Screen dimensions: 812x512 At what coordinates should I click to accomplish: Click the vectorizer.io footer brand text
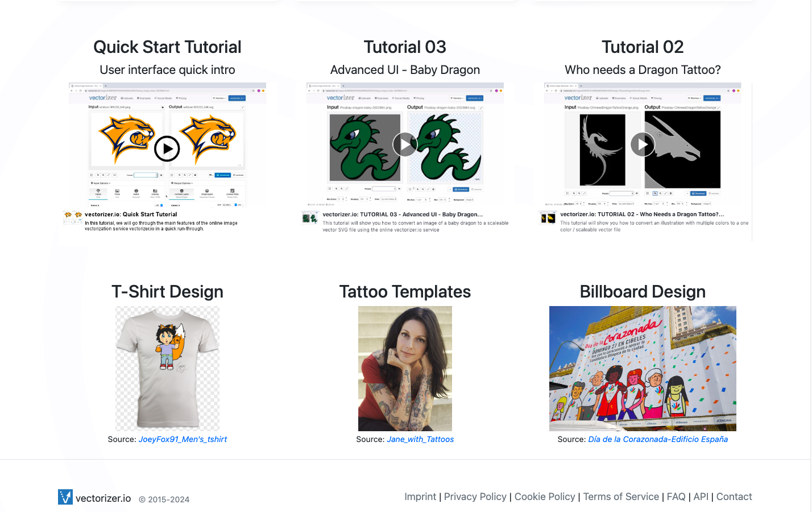point(103,498)
